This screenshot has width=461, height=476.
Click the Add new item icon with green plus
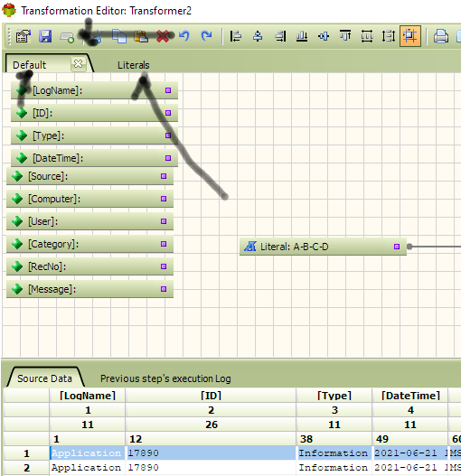point(67,37)
